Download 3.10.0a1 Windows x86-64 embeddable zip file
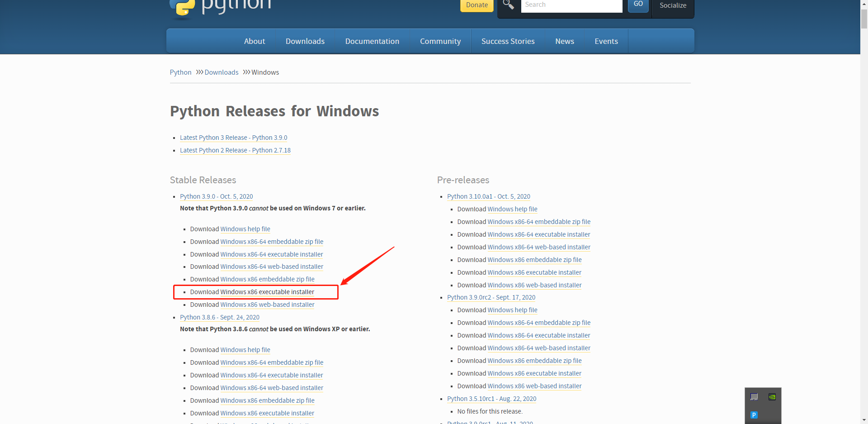868x424 pixels. point(539,222)
